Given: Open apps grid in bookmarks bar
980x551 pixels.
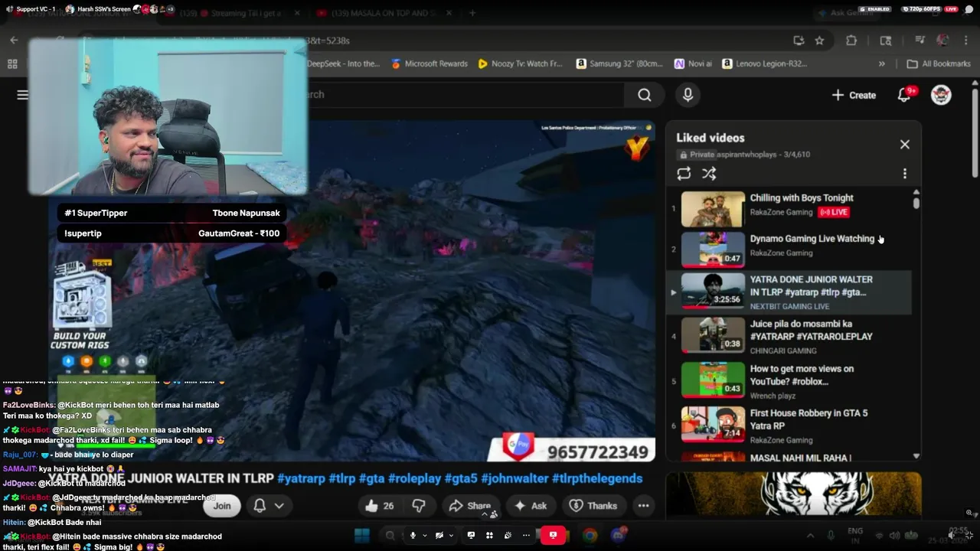Looking at the screenshot, I should tap(12, 64).
